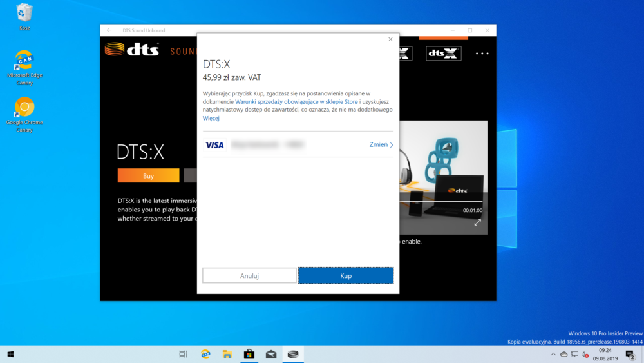Click the large DTS:X heading in app

[140, 152]
